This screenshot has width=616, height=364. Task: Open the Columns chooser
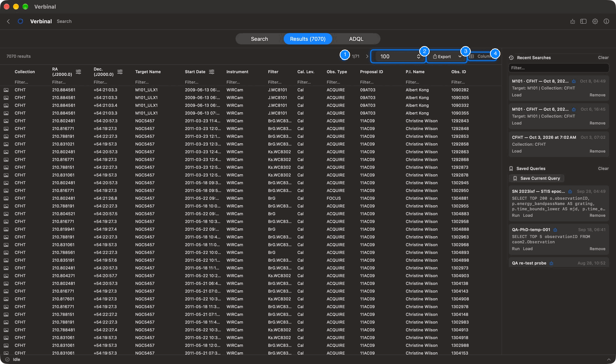482,57
